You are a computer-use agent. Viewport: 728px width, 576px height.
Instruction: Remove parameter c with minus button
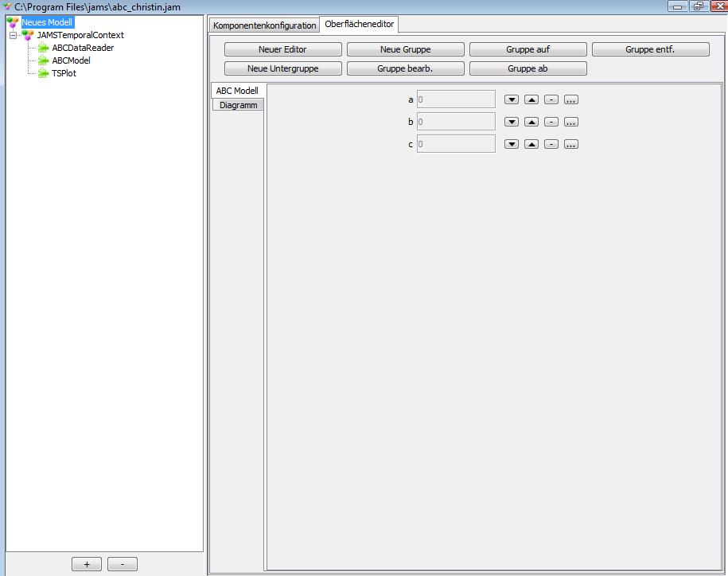tap(551, 144)
